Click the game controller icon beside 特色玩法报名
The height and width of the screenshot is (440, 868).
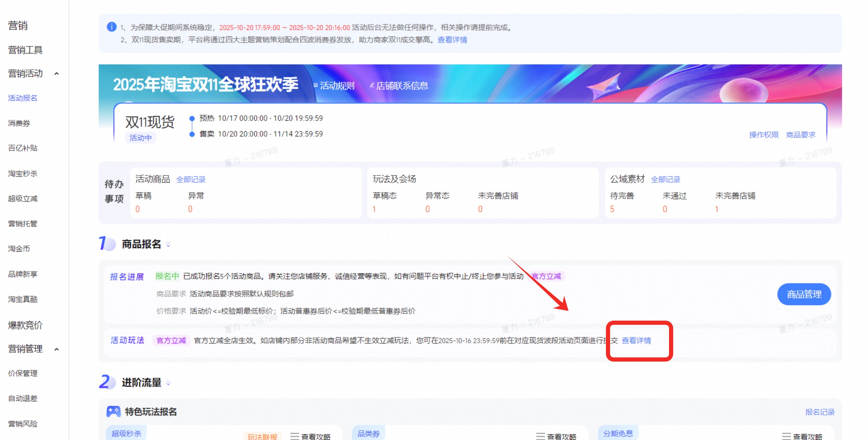click(x=113, y=412)
